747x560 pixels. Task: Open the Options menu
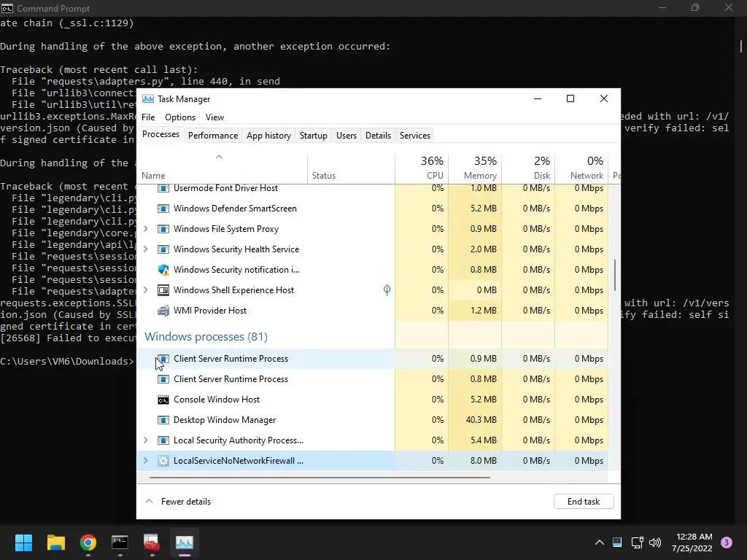pyautogui.click(x=180, y=117)
